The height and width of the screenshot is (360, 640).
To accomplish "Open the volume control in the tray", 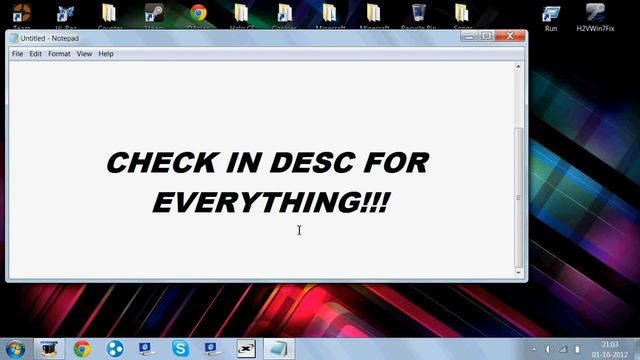I will point(549,349).
